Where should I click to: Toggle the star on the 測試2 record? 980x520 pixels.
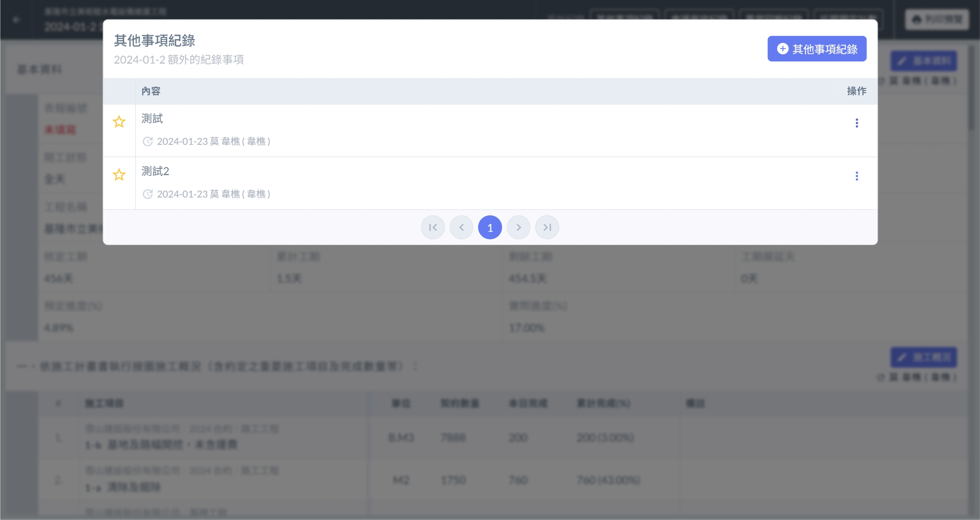click(119, 175)
